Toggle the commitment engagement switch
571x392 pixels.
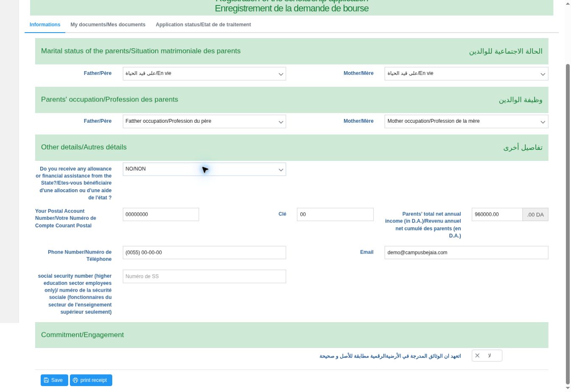487,356
